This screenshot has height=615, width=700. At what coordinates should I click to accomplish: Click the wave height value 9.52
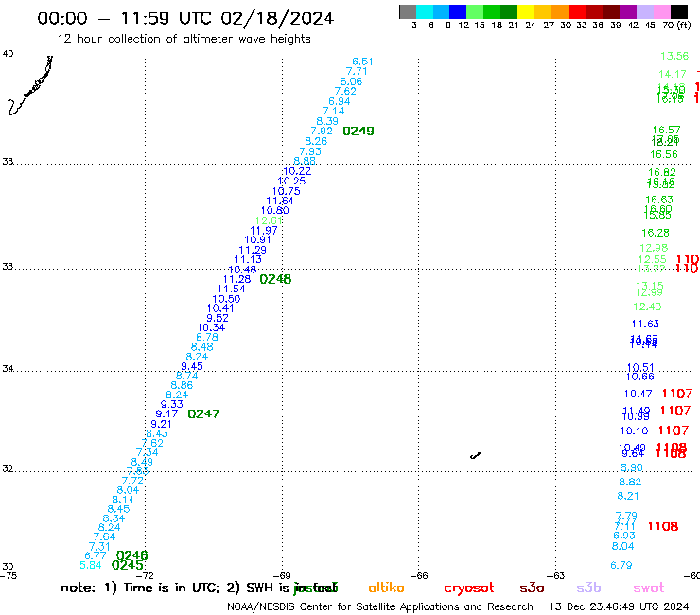tap(218, 318)
